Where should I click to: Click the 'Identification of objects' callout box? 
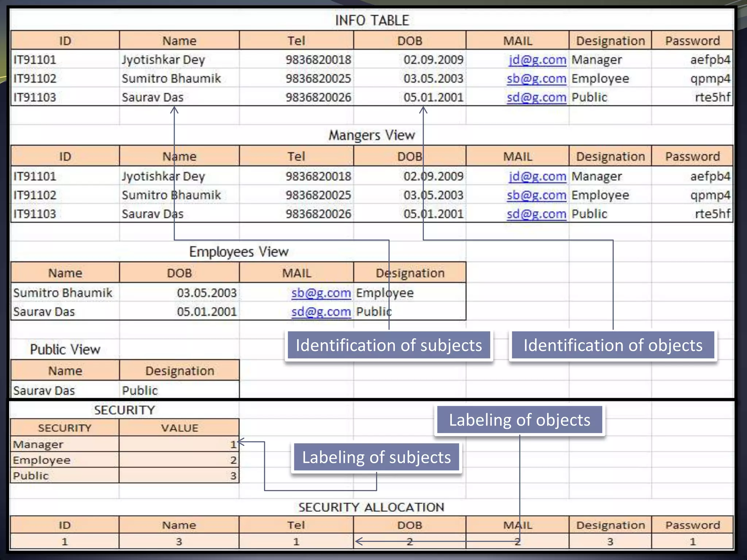coord(613,345)
